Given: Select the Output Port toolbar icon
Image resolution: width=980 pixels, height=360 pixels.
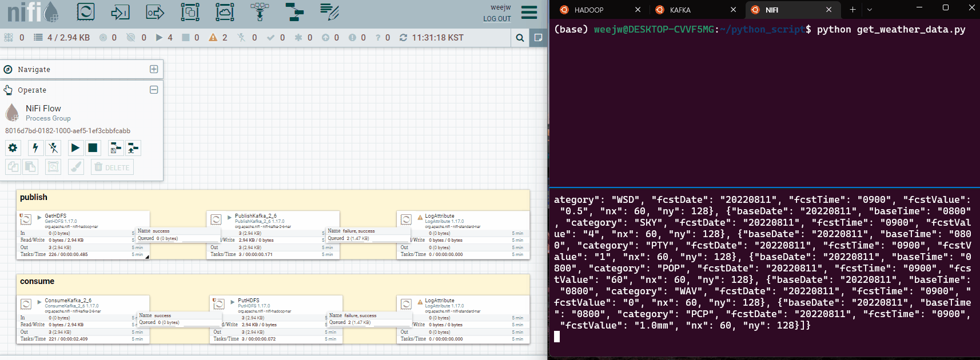Looking at the screenshot, I should tap(155, 12).
